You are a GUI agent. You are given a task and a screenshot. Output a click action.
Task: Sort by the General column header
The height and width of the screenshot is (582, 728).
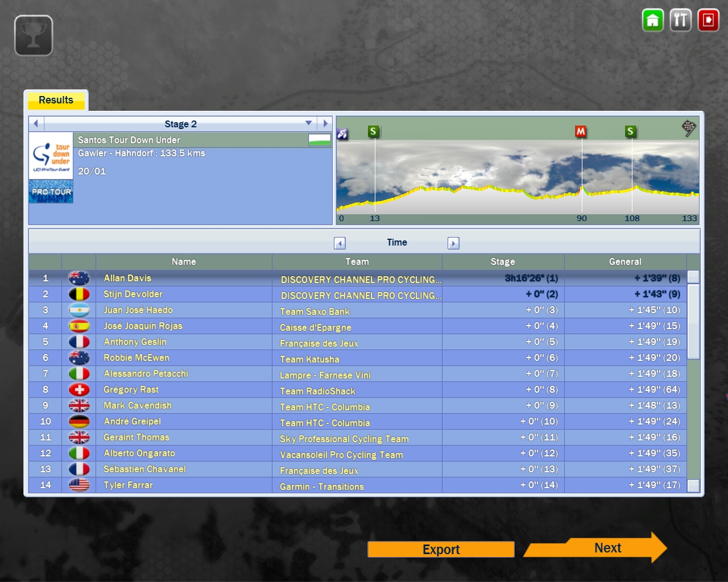coord(624,261)
